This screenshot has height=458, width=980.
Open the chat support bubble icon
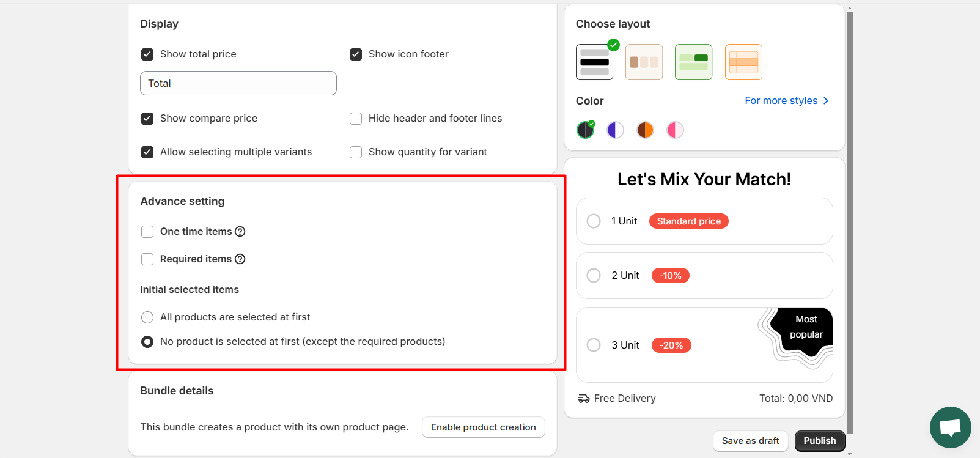950,427
